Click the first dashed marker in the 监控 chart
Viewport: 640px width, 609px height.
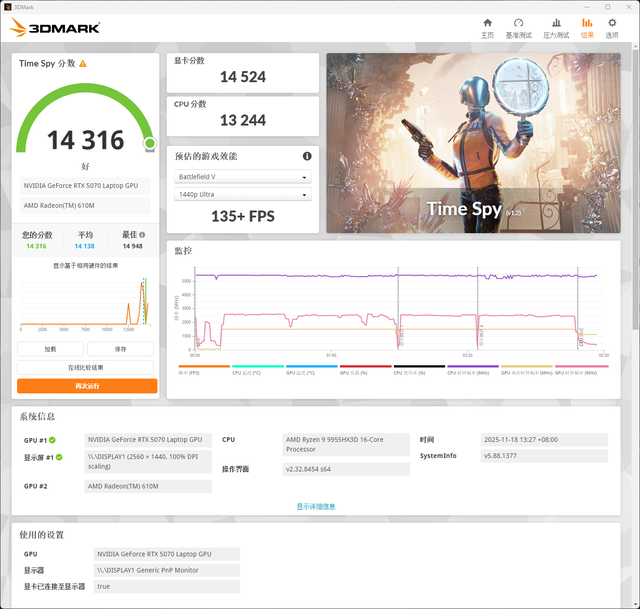195,308
